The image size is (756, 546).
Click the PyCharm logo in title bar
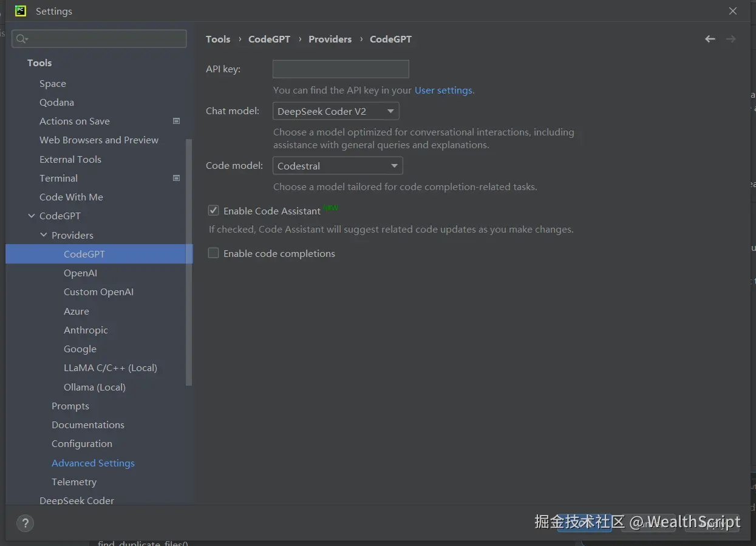click(21, 11)
